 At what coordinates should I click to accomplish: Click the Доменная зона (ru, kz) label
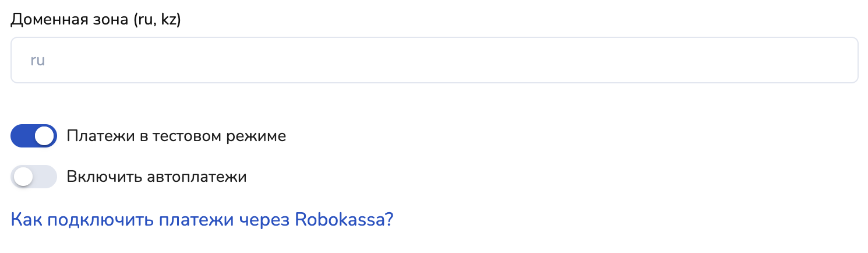point(96,20)
